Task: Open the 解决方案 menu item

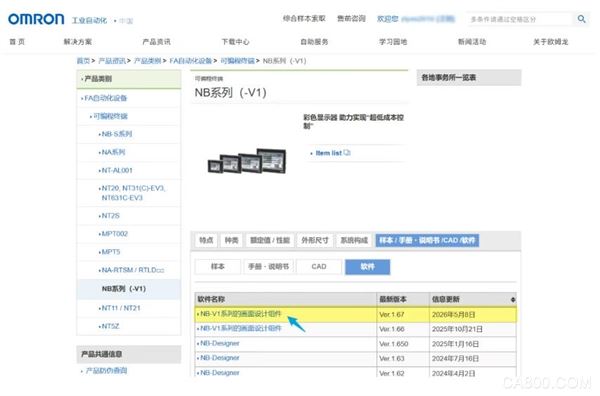Action: (x=78, y=42)
